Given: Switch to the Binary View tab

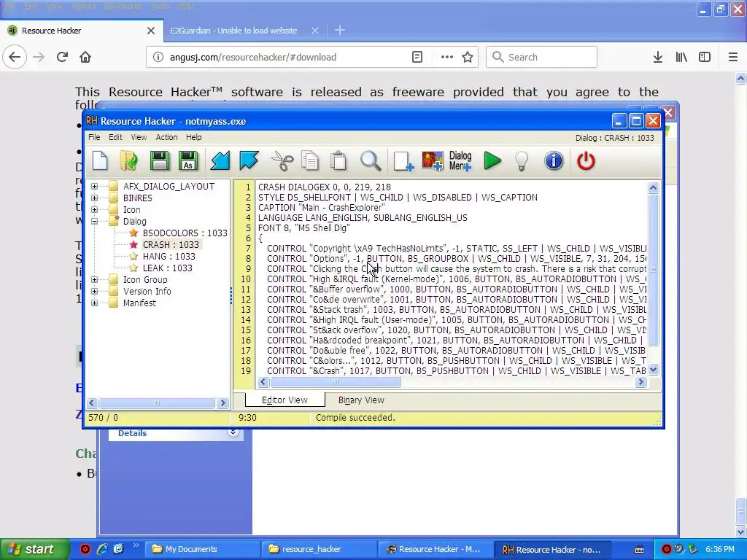Looking at the screenshot, I should [x=361, y=400].
